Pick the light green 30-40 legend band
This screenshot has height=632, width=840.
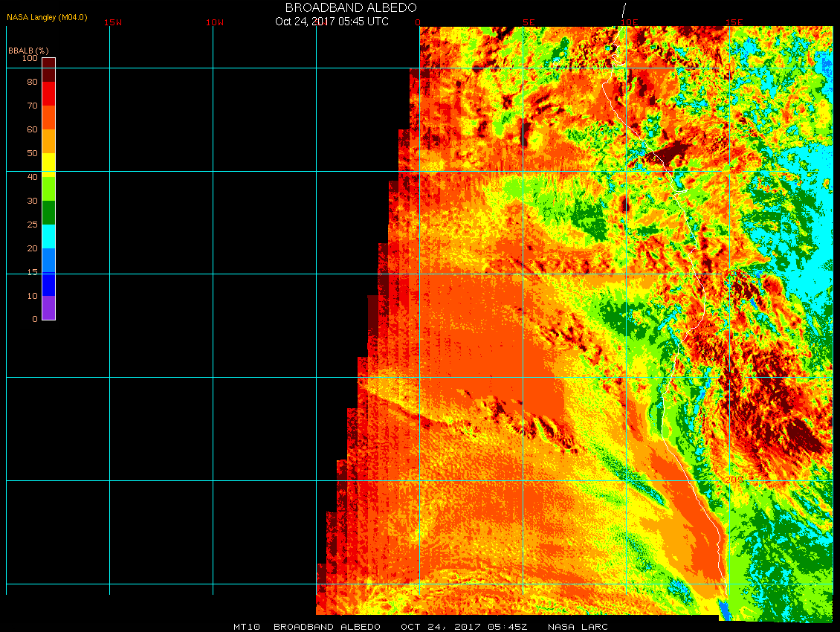point(49,189)
